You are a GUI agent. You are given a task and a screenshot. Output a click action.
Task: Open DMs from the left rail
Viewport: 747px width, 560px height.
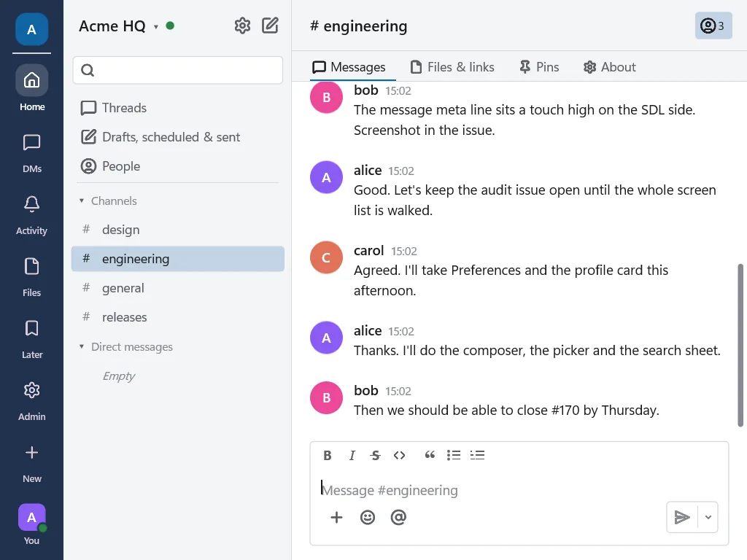pyautogui.click(x=32, y=153)
